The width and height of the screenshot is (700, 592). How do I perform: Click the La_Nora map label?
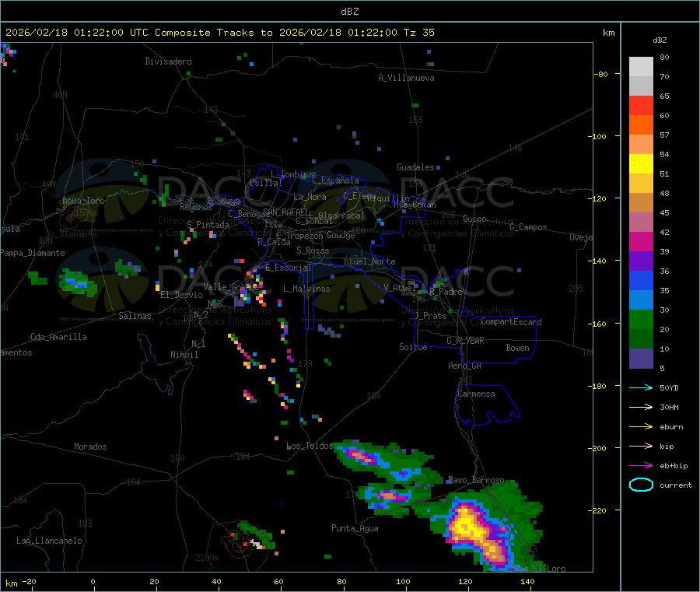click(x=310, y=197)
